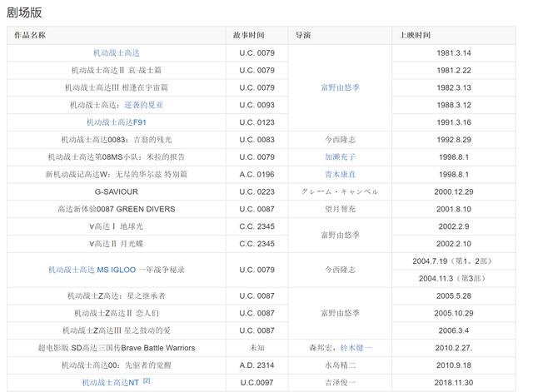Click the 上映时间 column header
The image size is (533, 392).
(x=415, y=35)
